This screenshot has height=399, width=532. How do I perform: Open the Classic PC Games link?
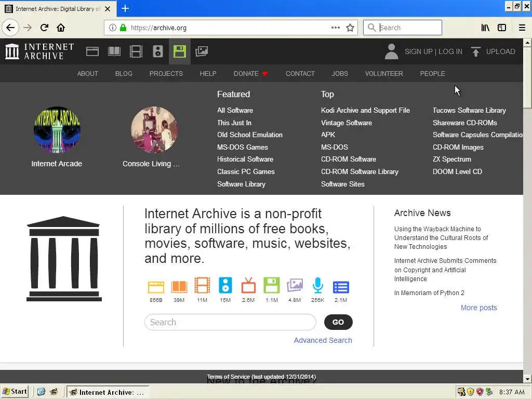click(246, 171)
